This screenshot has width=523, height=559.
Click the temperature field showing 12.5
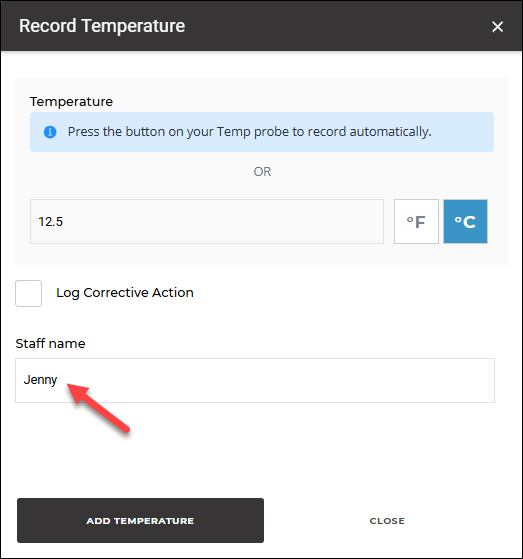pyautogui.click(x=207, y=221)
